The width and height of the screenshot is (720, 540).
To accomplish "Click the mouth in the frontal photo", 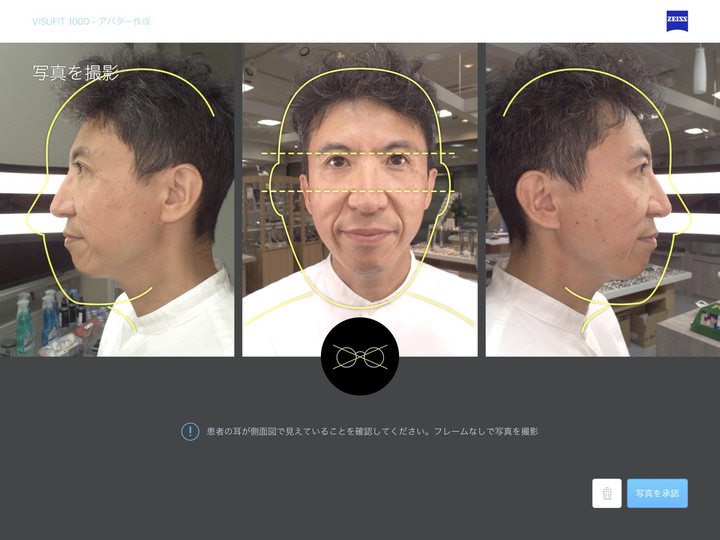I will tap(366, 234).
